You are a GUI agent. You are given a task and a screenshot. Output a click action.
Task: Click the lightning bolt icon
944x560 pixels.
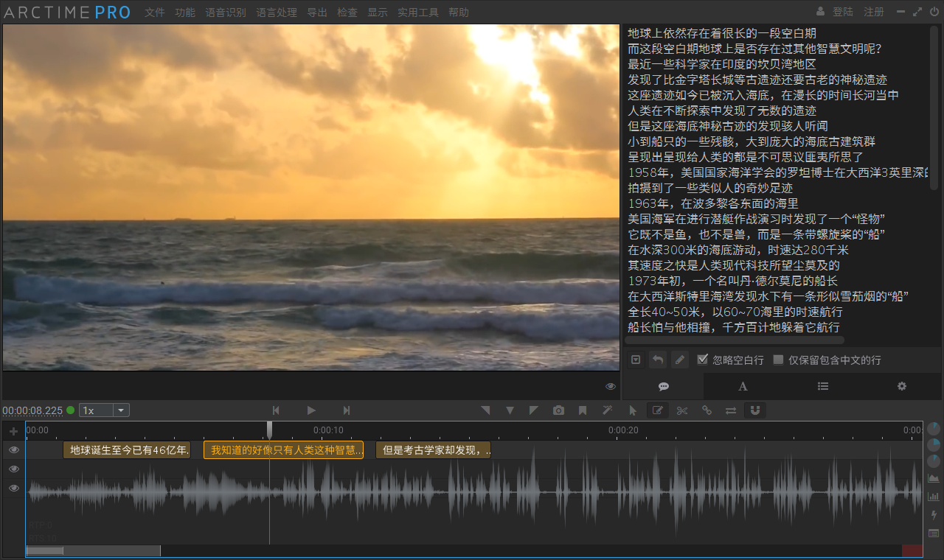click(x=934, y=514)
